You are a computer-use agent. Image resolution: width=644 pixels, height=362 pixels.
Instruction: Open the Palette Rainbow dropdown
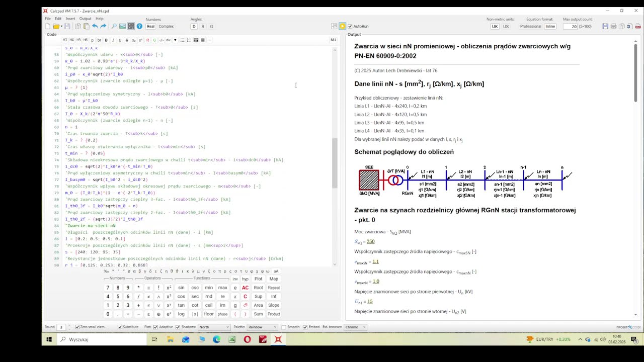[x=261, y=327]
